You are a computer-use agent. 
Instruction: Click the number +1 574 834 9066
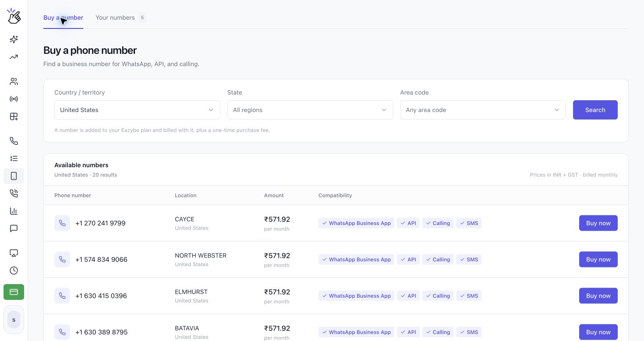[x=101, y=260]
